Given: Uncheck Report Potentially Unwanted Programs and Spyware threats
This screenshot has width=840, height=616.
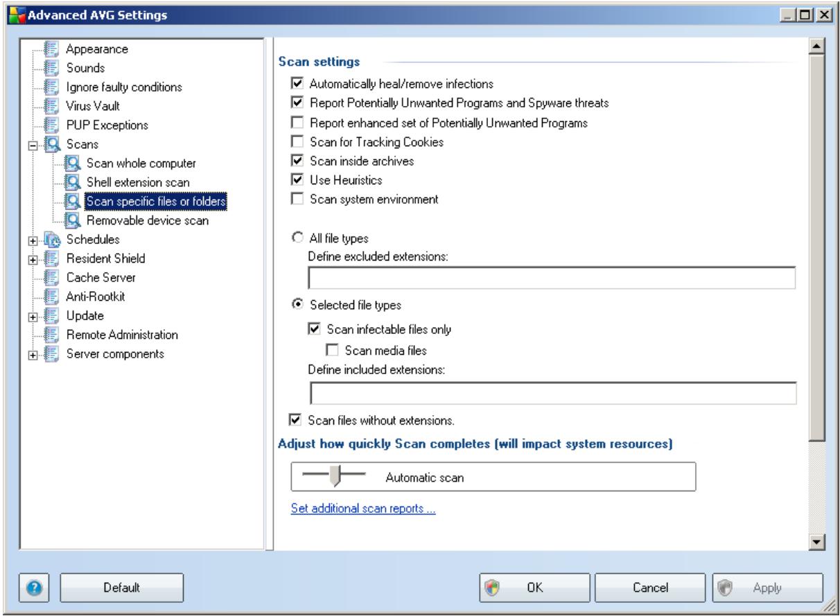Looking at the screenshot, I should pos(297,103).
